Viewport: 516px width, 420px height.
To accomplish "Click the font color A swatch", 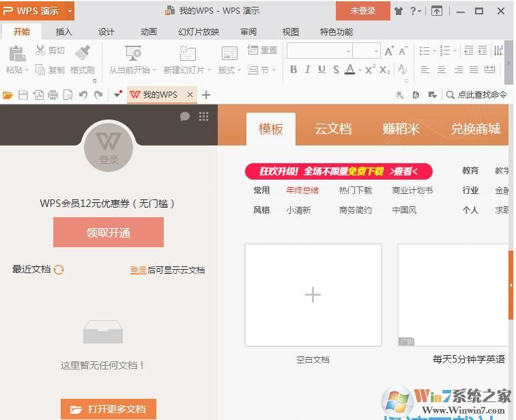I will click(350, 70).
